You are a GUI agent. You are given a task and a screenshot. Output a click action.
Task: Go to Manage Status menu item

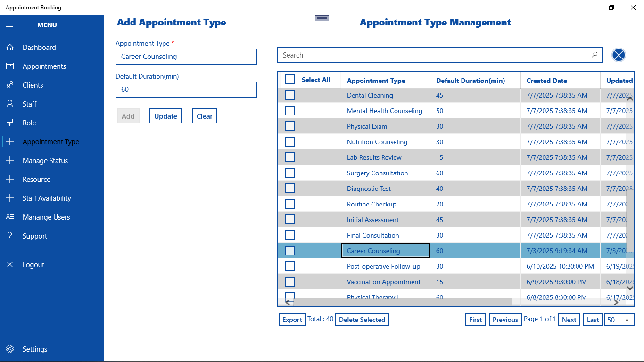[45, 161]
